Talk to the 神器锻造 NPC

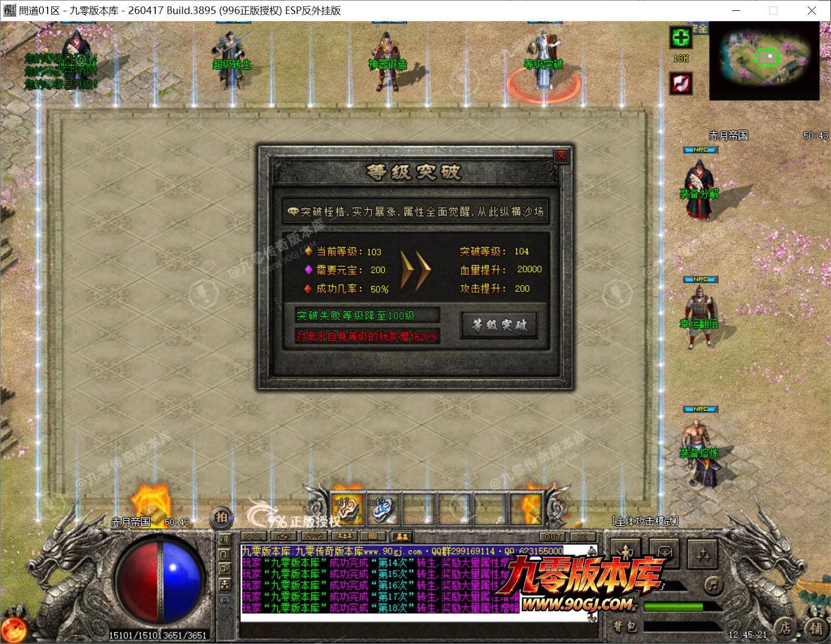(387, 61)
